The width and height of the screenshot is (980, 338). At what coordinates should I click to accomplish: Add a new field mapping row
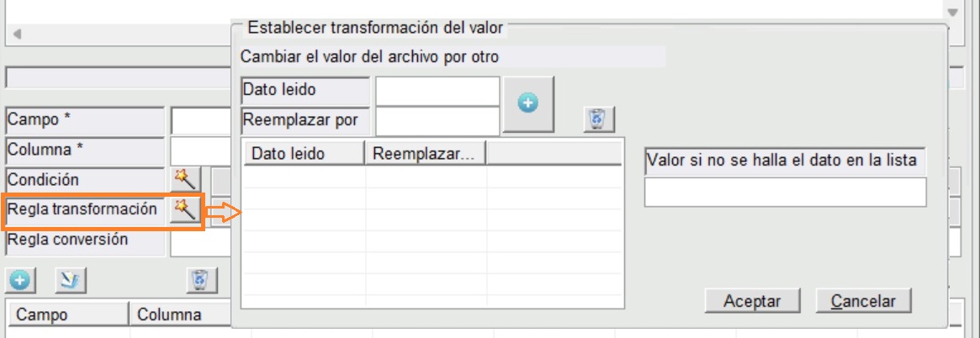pos(20,279)
